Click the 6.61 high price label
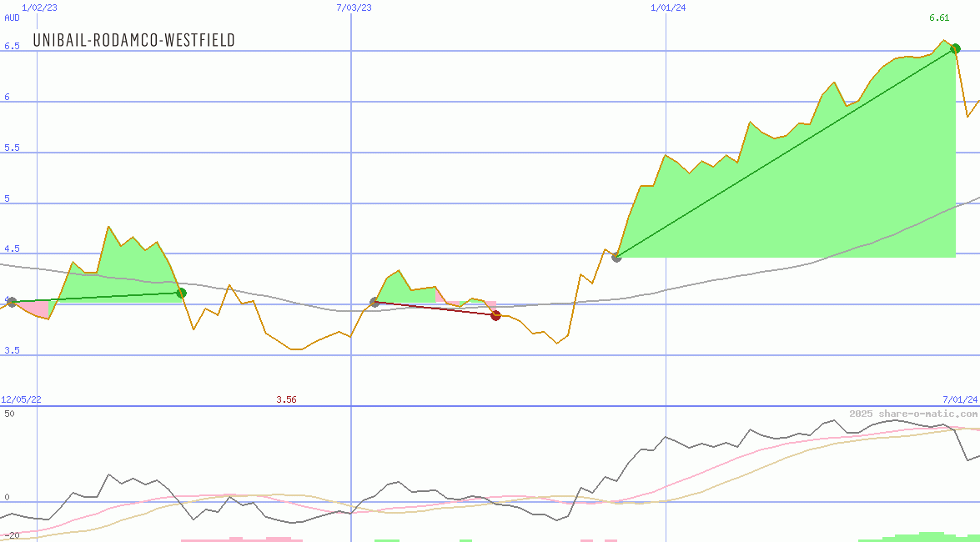980x542 pixels. (x=939, y=18)
